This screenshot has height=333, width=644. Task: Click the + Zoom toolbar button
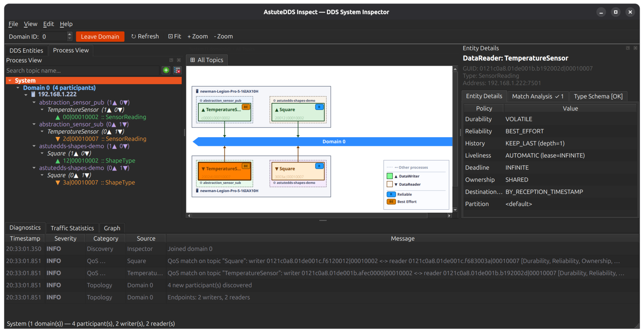(x=197, y=36)
